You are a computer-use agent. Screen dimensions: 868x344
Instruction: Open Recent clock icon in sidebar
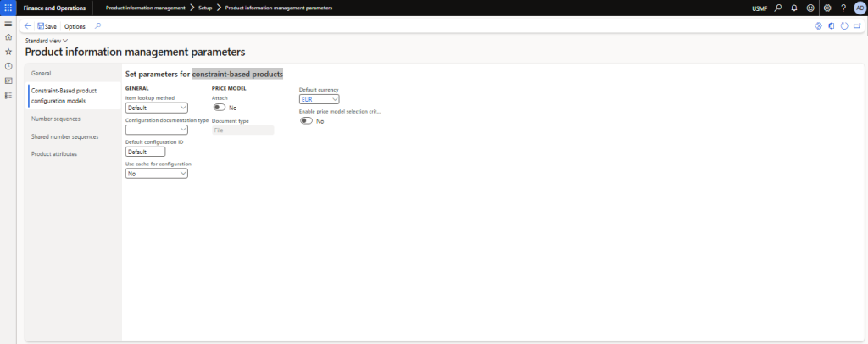8,66
